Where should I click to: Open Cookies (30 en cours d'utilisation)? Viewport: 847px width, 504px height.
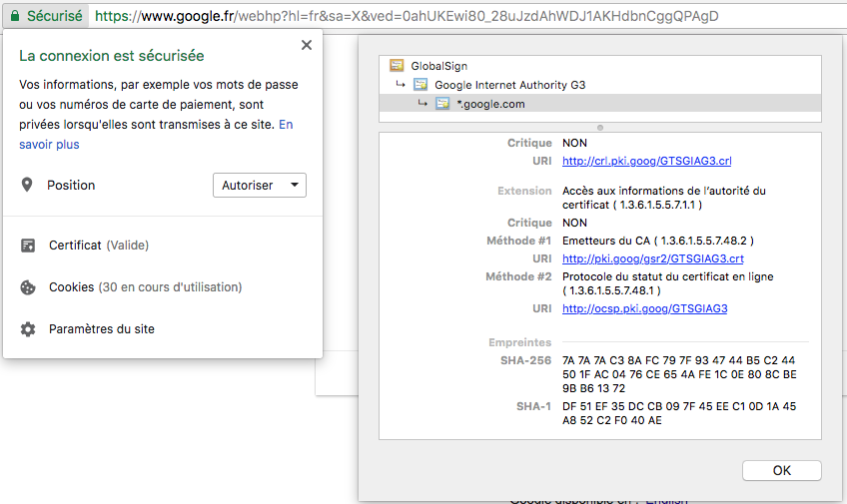pyautogui.click(x=145, y=287)
